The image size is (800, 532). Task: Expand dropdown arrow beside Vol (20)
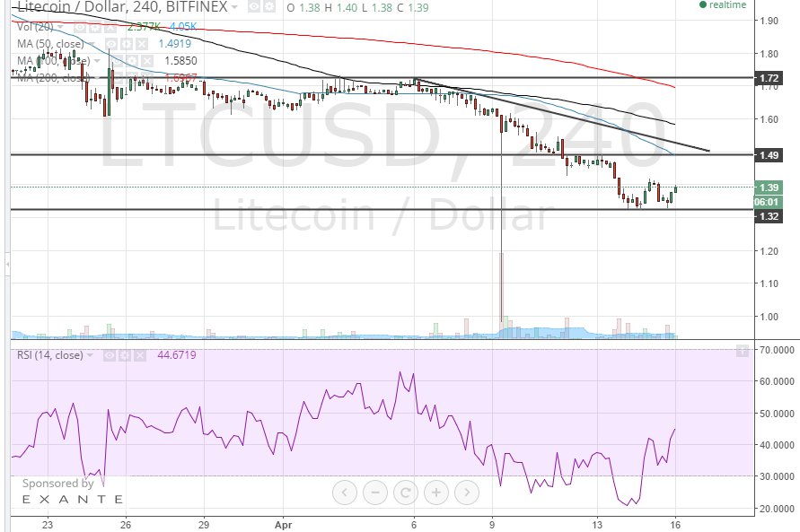(60, 27)
